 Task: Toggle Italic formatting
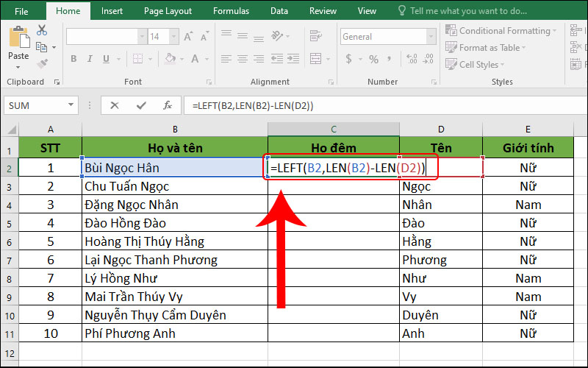click(x=90, y=59)
